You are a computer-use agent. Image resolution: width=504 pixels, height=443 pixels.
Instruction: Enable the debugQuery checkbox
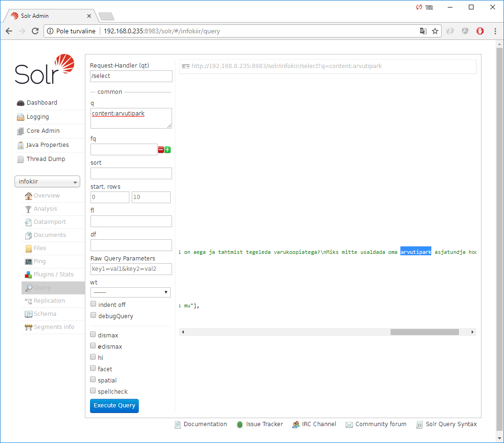click(x=93, y=316)
